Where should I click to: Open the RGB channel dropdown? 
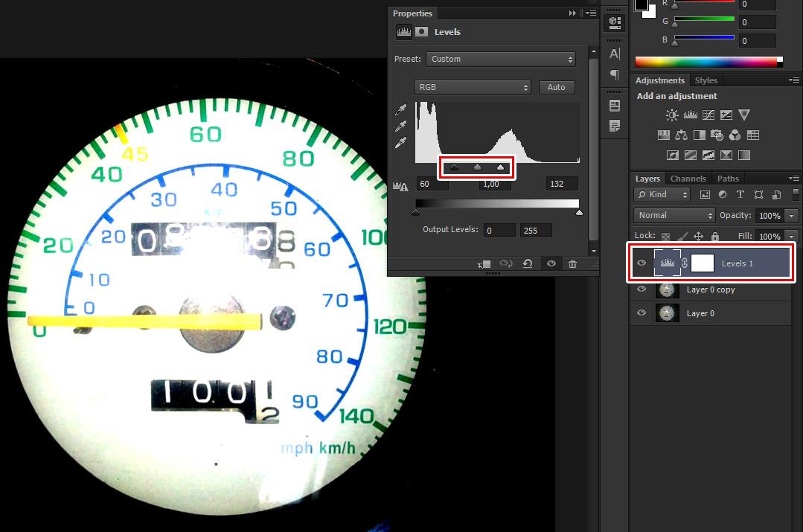click(x=472, y=87)
